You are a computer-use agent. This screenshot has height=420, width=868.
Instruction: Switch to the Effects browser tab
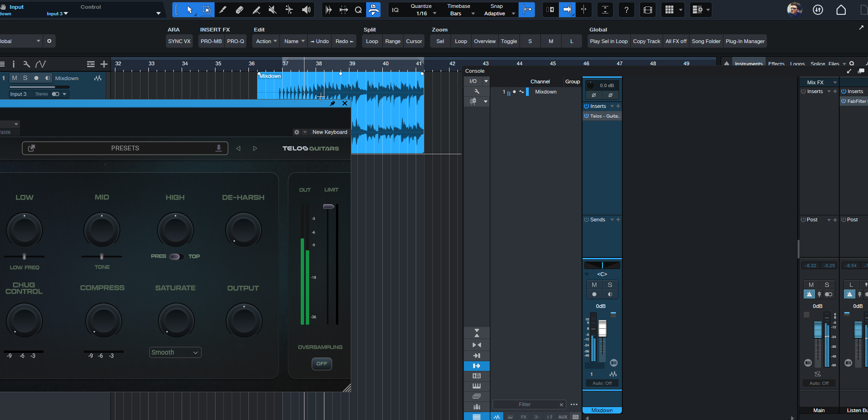click(776, 64)
